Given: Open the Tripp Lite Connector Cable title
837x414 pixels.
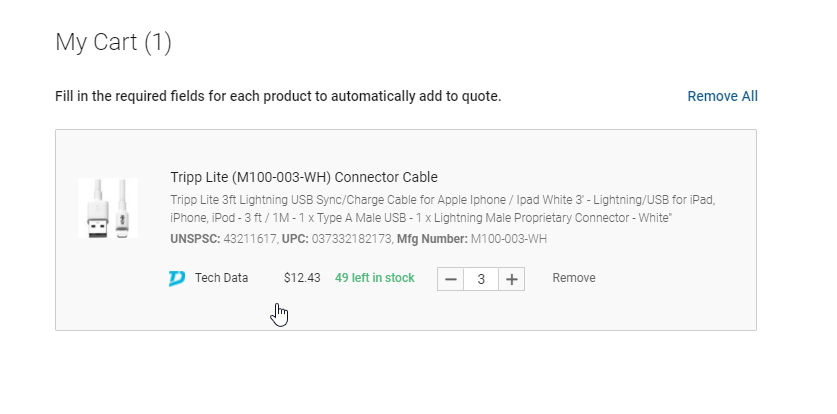Looking at the screenshot, I should 304,177.
